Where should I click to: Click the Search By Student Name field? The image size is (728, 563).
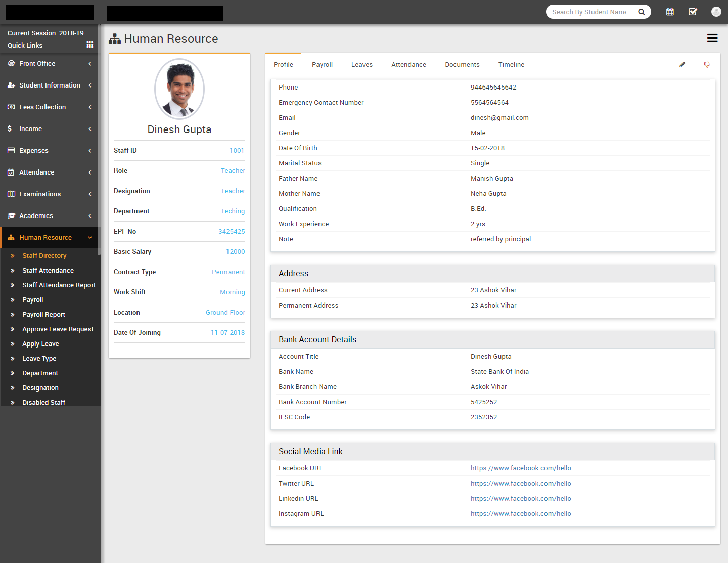[x=589, y=12]
